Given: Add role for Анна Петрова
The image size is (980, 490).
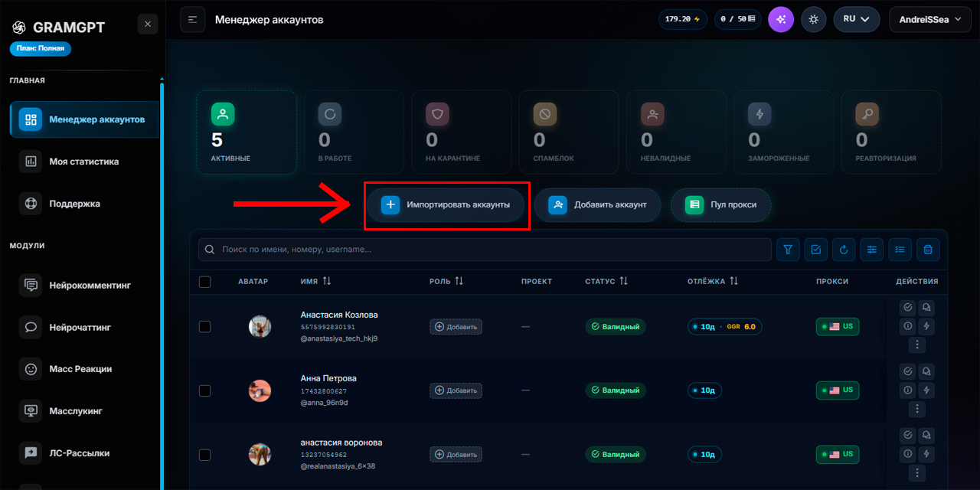Looking at the screenshot, I should click(x=456, y=390).
